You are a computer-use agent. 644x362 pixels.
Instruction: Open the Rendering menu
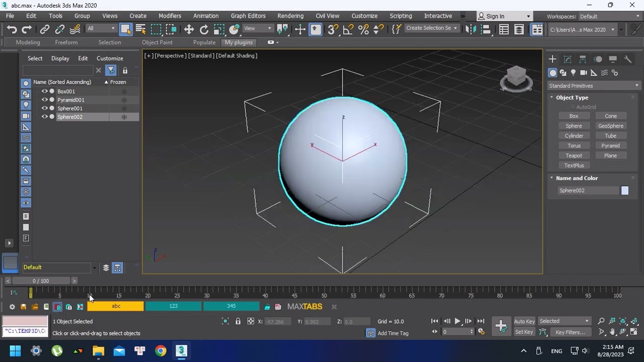[290, 16]
